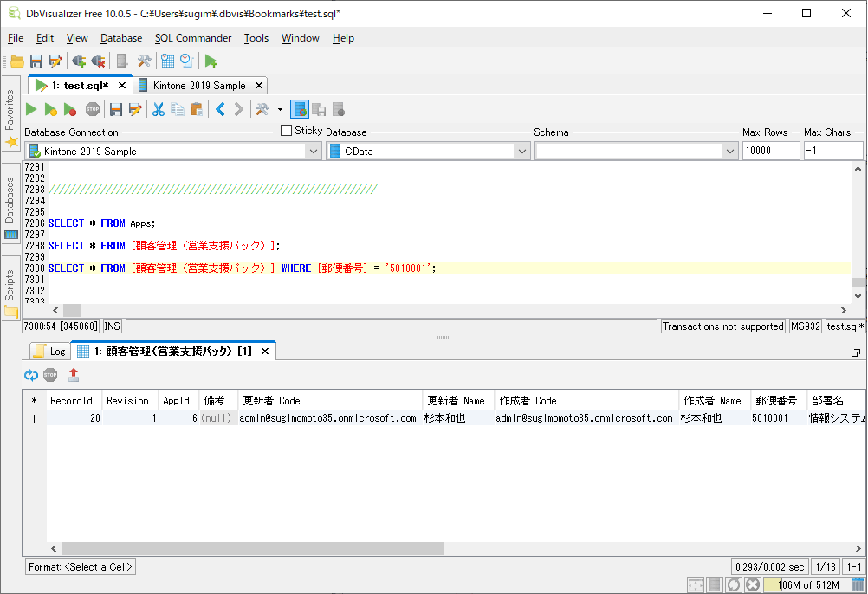Click the small STOP icon in result toolbar
The height and width of the screenshot is (594, 868).
pyautogui.click(x=50, y=376)
